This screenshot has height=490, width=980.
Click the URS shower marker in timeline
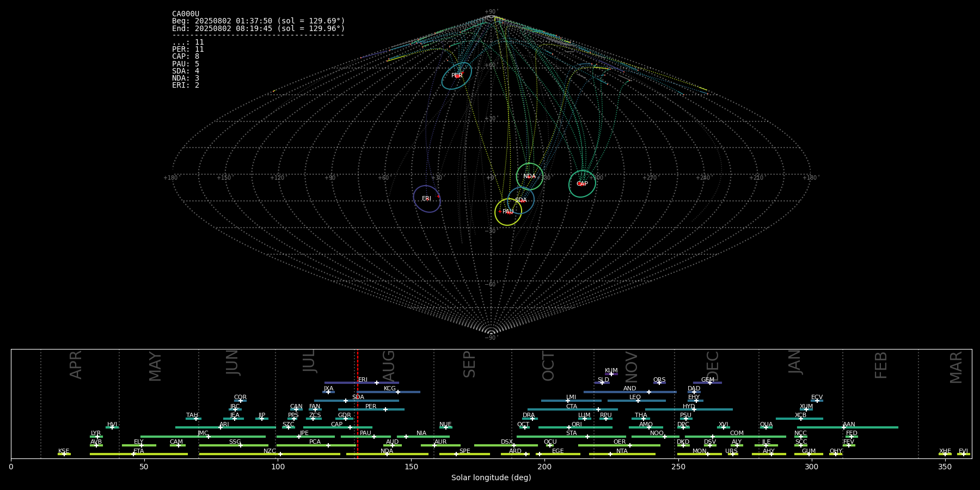(x=732, y=454)
